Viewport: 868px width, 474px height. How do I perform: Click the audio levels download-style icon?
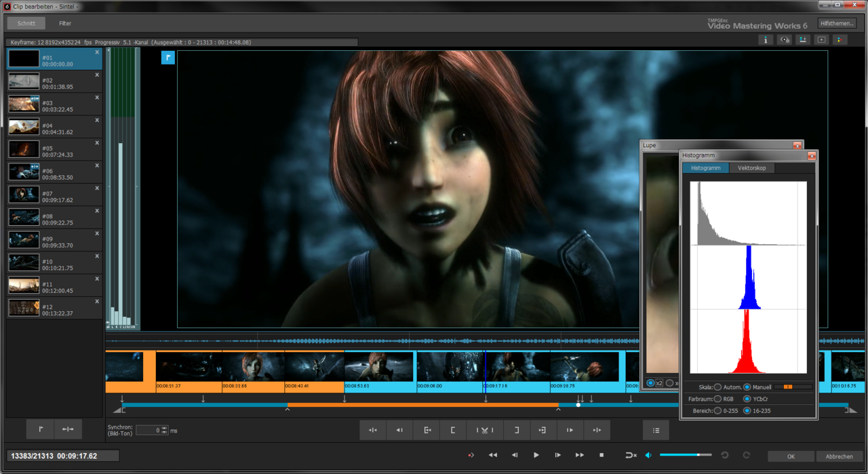point(803,39)
